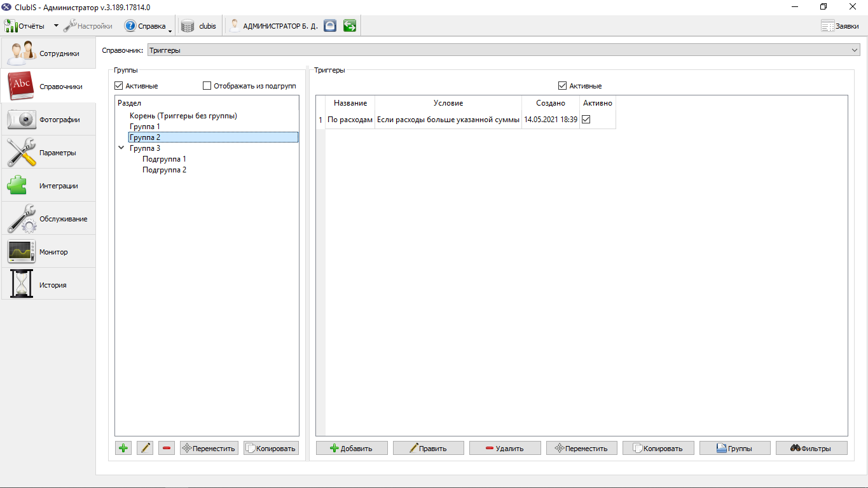Click the lock icon in the top toolbar
The image size is (868, 488).
coord(329,26)
